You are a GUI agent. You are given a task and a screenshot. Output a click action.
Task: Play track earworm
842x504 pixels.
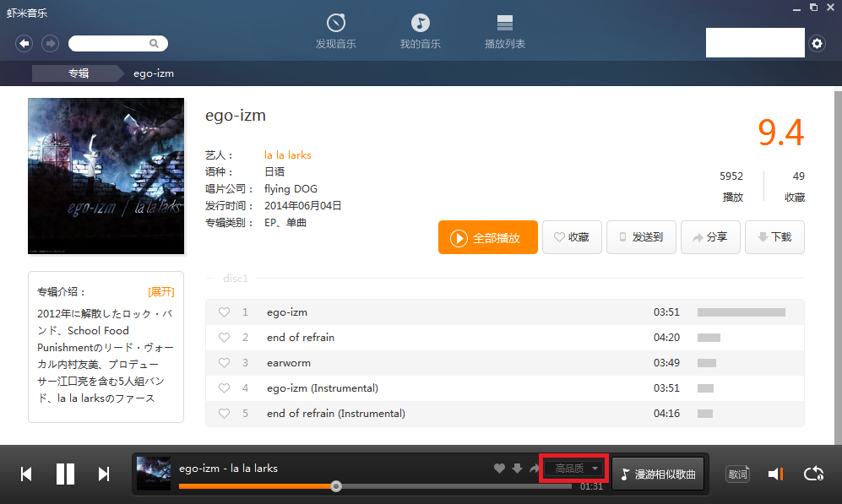(x=288, y=363)
